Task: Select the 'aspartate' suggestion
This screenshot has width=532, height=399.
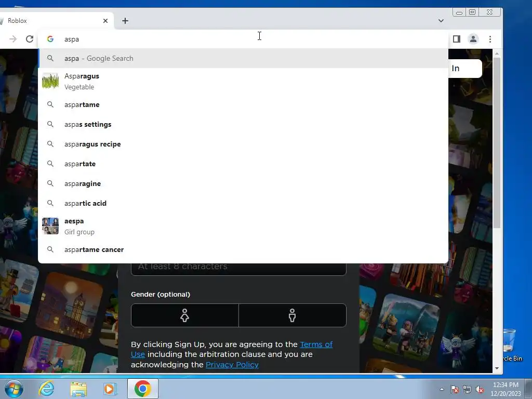Action: 243,164
